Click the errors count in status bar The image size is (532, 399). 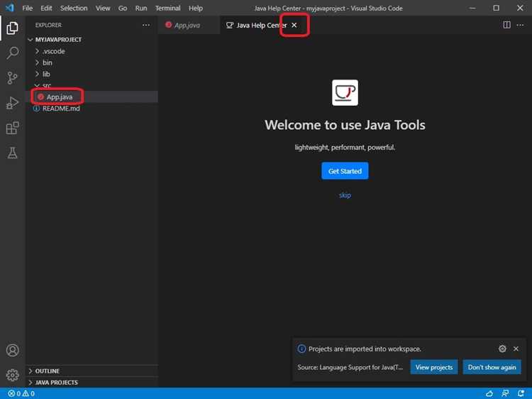click(14, 393)
